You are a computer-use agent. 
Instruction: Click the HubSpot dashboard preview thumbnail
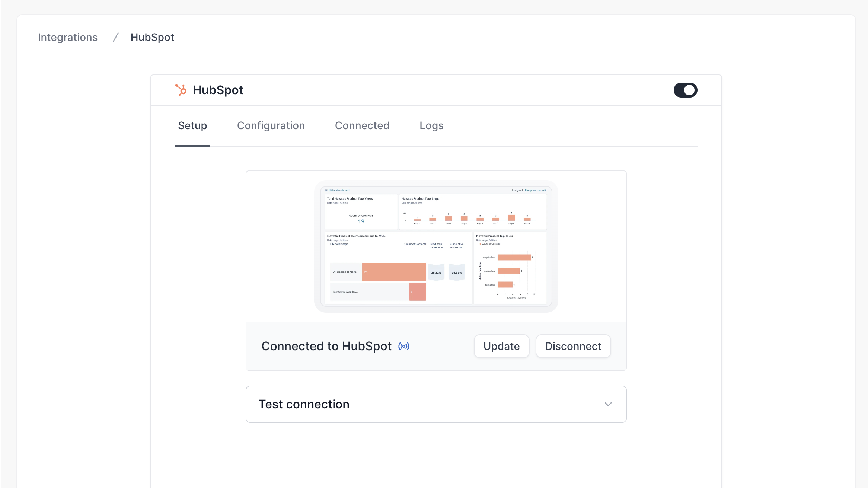(435, 246)
